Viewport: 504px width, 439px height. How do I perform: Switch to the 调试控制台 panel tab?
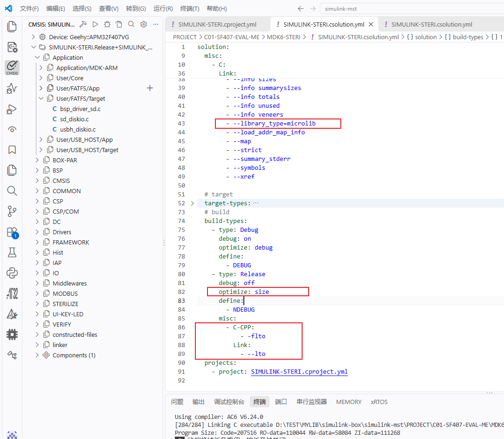pyautogui.click(x=229, y=402)
